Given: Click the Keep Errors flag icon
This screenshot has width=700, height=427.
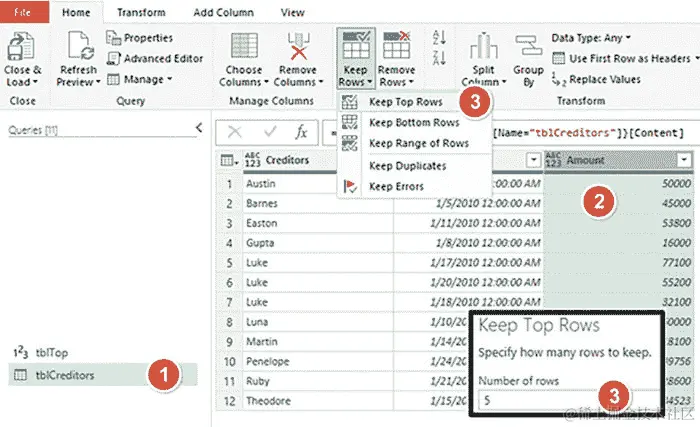Looking at the screenshot, I should 350,186.
